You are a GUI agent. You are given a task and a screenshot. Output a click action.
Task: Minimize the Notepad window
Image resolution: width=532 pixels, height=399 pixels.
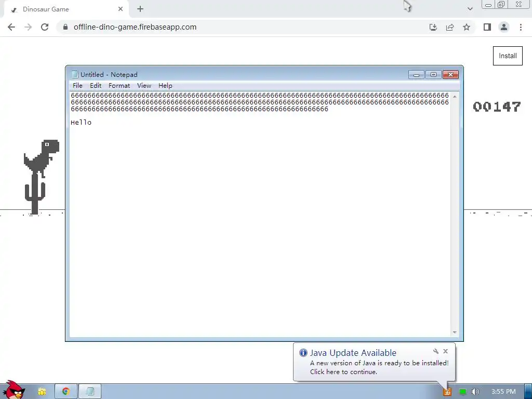(416, 74)
